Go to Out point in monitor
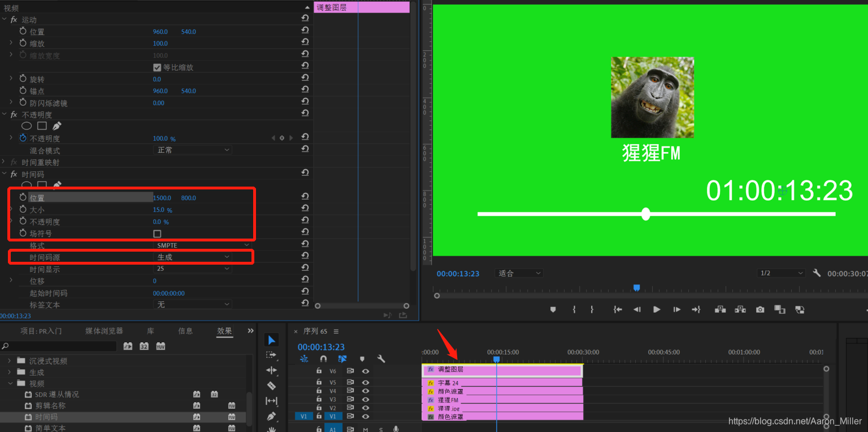Screen dimensions: 868x432 tap(696, 309)
